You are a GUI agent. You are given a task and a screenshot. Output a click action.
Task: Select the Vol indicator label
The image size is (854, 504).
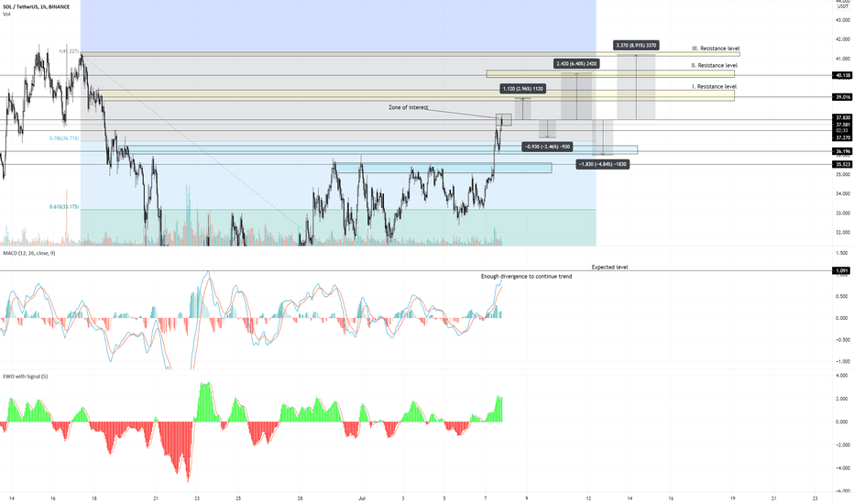coord(6,14)
